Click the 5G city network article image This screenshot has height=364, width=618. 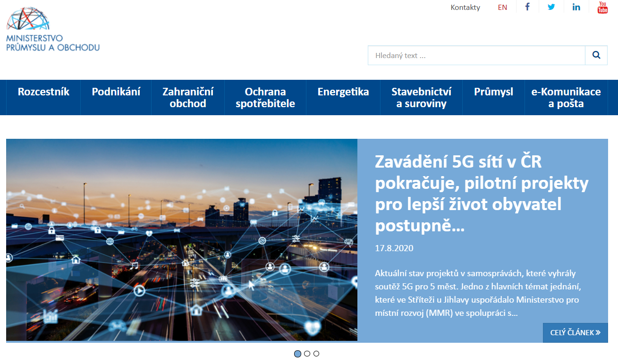[x=182, y=240]
